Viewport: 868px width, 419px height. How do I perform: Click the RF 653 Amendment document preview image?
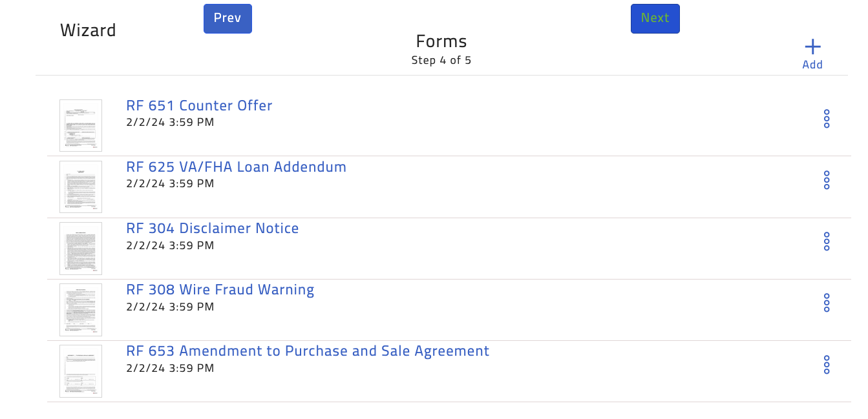(x=80, y=371)
